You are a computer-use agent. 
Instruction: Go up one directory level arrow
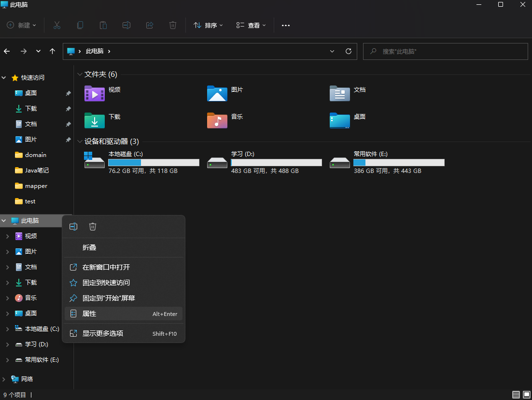[x=53, y=51]
